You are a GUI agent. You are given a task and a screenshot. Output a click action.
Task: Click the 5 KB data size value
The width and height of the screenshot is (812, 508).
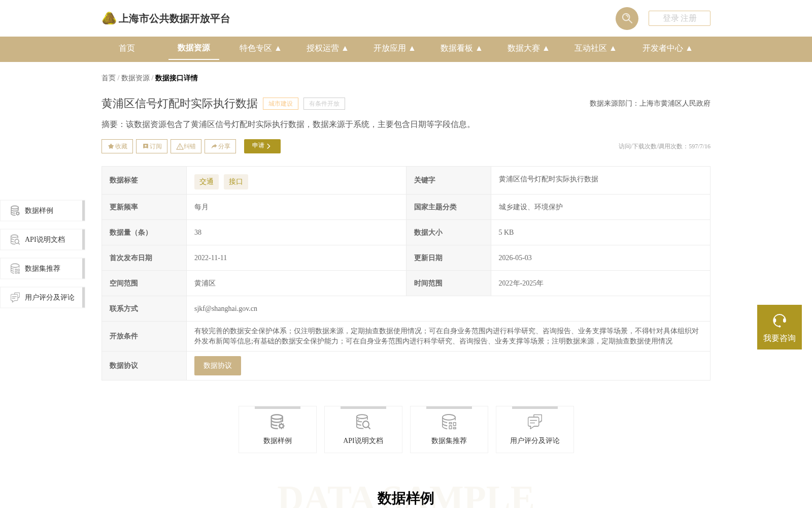pos(506,232)
